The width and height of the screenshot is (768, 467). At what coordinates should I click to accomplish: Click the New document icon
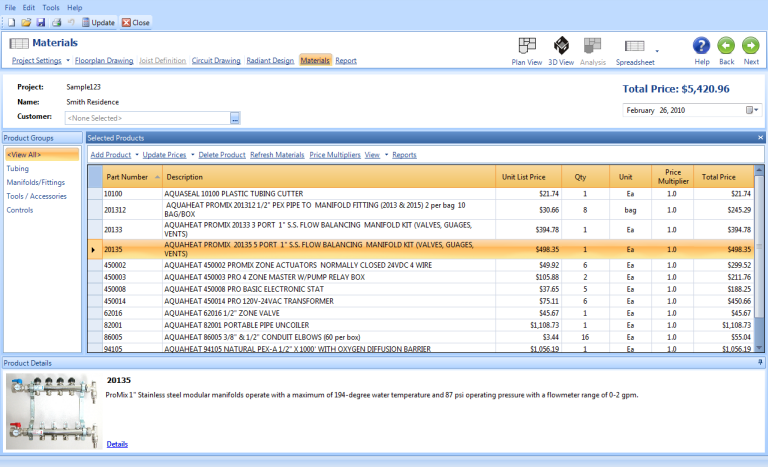click(11, 23)
